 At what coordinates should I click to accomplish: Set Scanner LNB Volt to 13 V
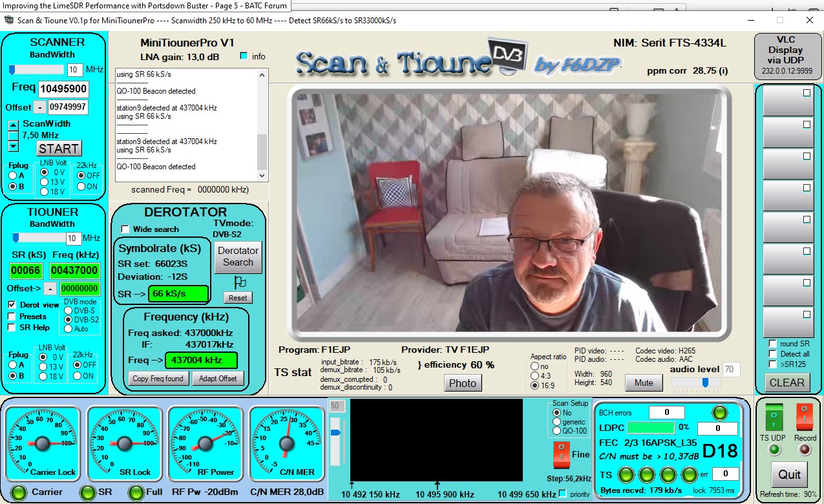[44, 182]
